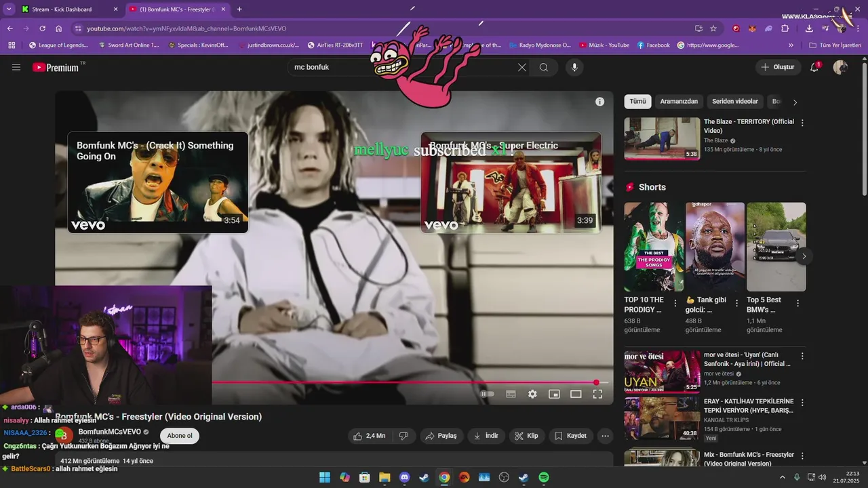Show hidden system tray icons
The width and height of the screenshot is (868, 488).
(782, 477)
